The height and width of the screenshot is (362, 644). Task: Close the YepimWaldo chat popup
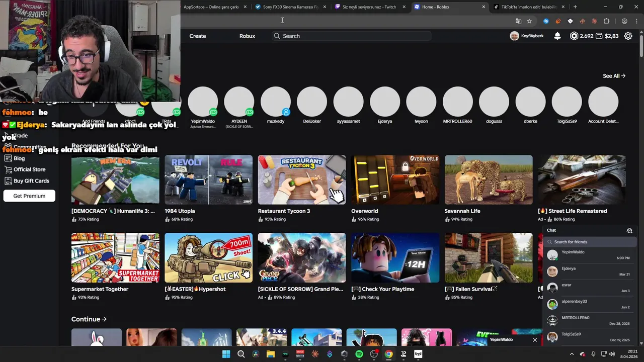[x=535, y=340]
